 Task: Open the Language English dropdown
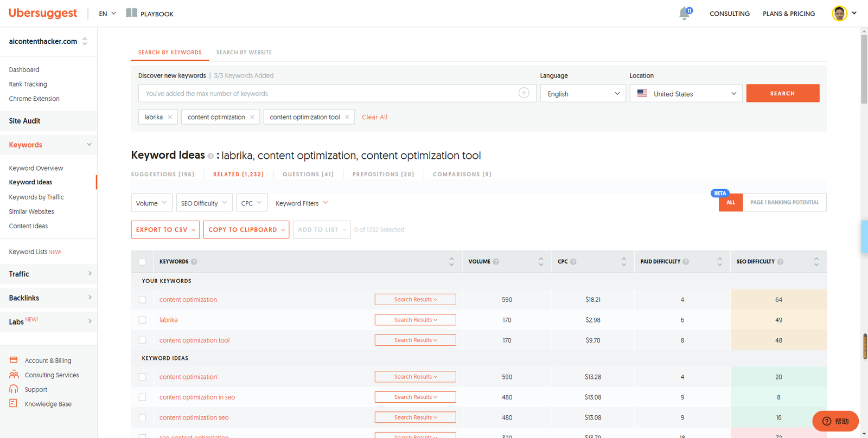(583, 93)
